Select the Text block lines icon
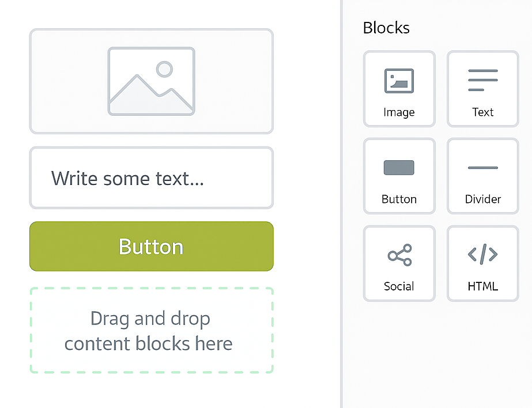Viewport: 532px width, 408px height. click(x=483, y=80)
